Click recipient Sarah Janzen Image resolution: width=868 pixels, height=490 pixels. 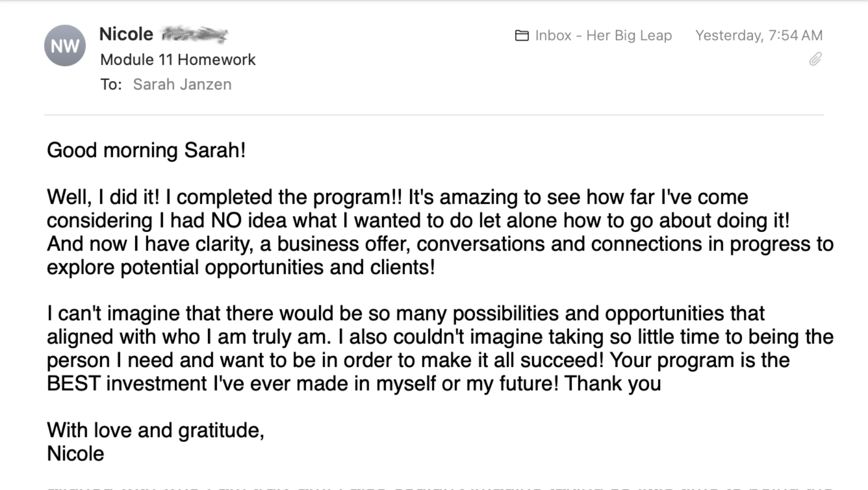point(182,84)
